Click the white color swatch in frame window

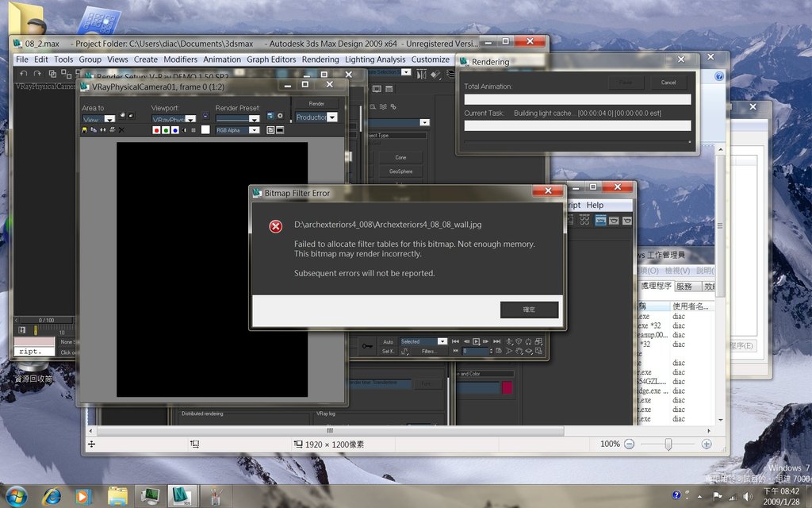coord(205,129)
